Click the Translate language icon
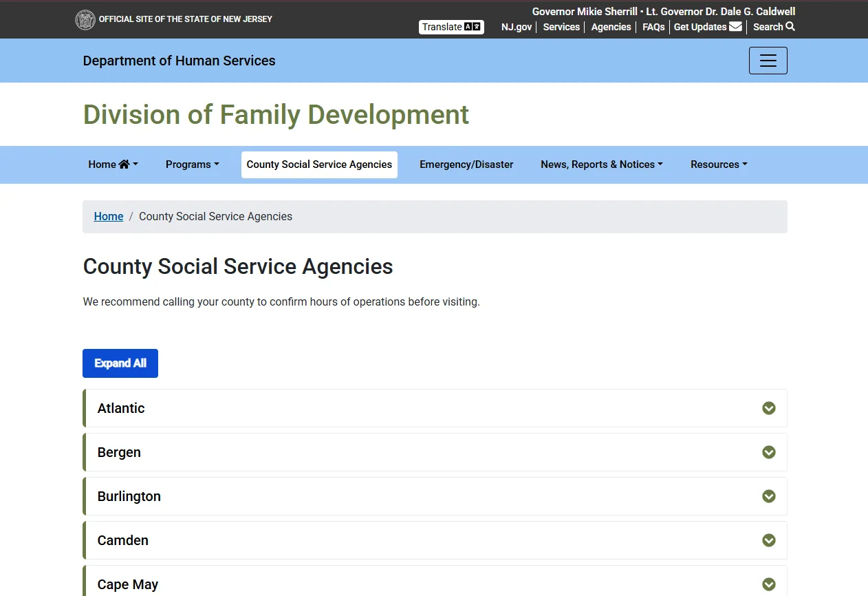This screenshot has width=868, height=596. click(x=473, y=27)
